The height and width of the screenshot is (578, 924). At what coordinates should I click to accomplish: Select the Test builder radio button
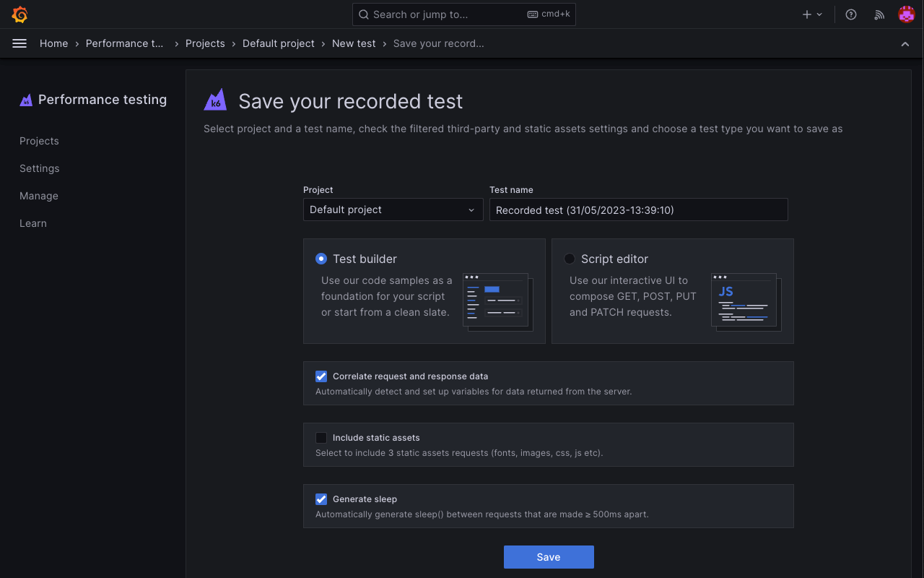click(x=321, y=259)
